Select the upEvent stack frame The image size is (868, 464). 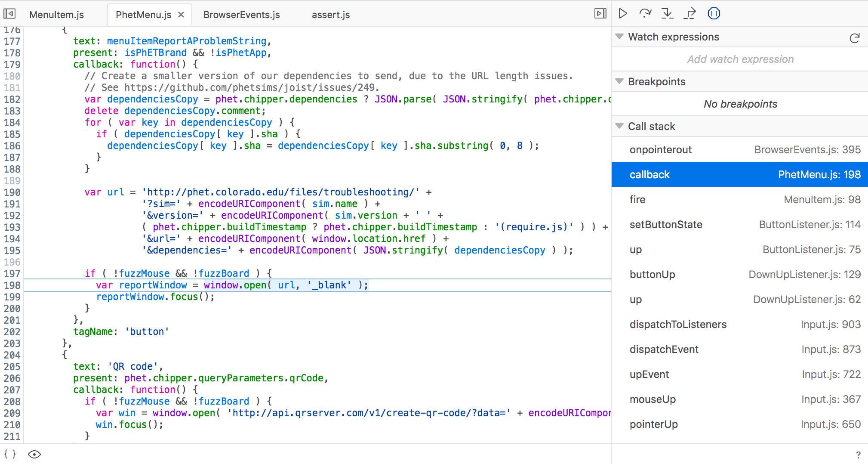(740, 374)
